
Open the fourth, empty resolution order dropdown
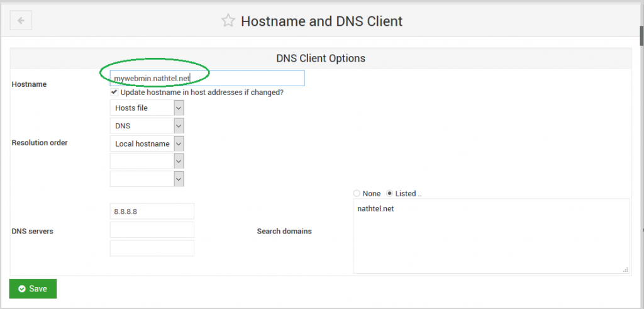pyautogui.click(x=147, y=161)
